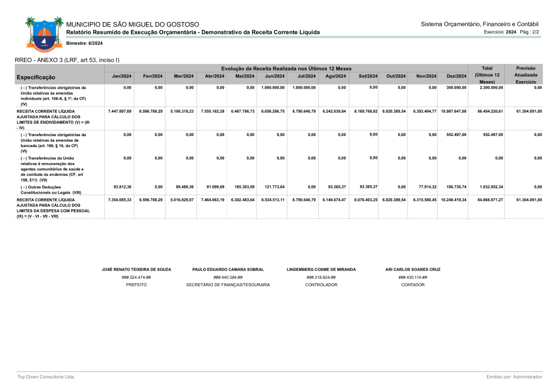554x392 pixels.
Task: Select the 'MUNICIPIO DE SÃO MIGUEL DO GOSTOSO' title
Action: click(132, 23)
